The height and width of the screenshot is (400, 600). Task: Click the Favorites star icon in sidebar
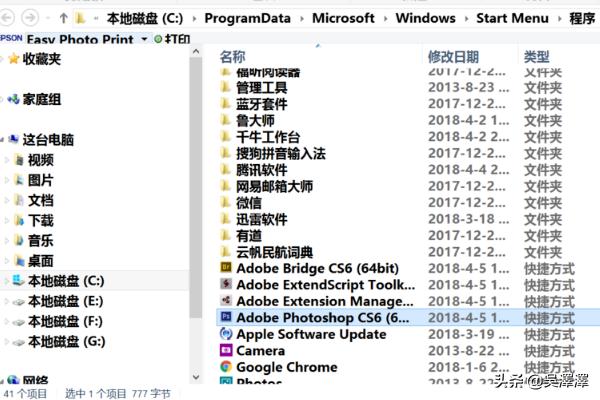point(13,59)
